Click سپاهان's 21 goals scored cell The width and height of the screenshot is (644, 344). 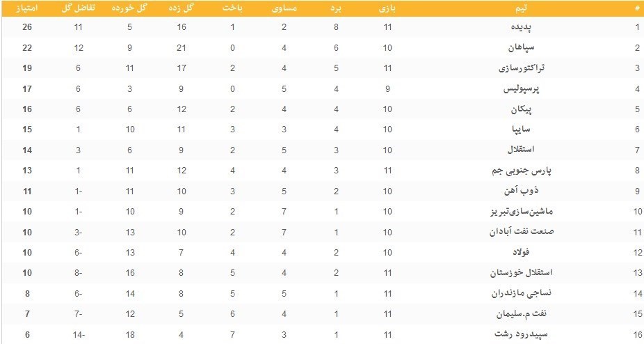click(x=181, y=47)
